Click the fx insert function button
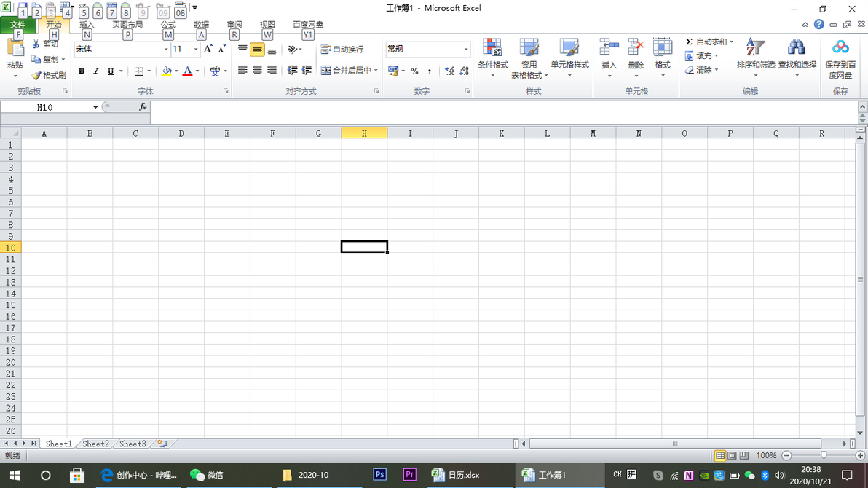This screenshot has width=868, height=488. tap(143, 107)
